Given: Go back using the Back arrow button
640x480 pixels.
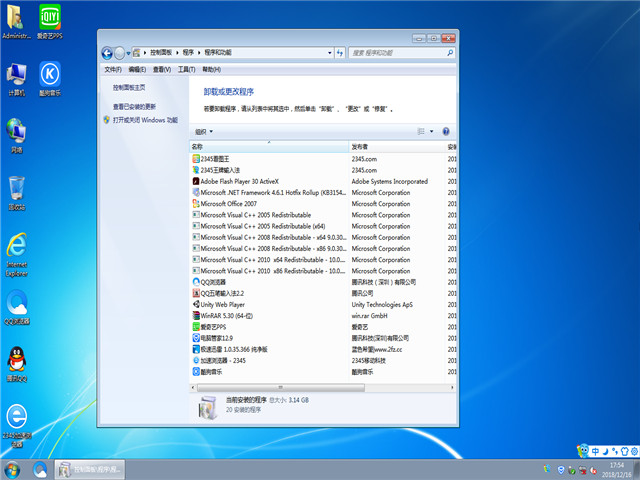Looking at the screenshot, I should (107, 53).
